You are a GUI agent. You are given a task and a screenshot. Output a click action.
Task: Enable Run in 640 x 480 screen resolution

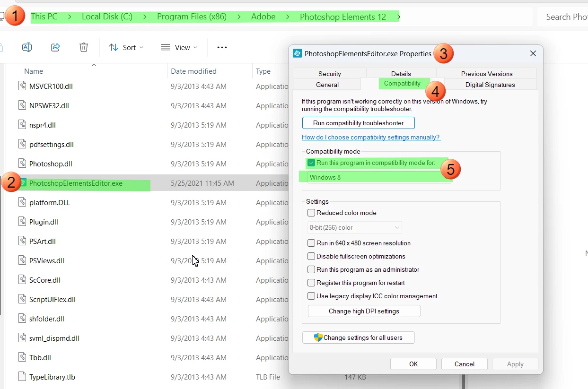tap(311, 243)
